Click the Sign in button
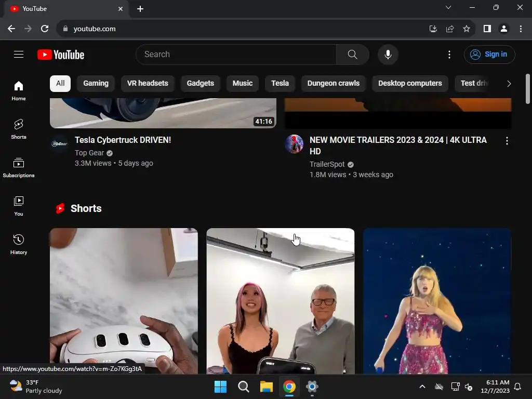Viewport: 532px width, 399px height. pyautogui.click(x=489, y=54)
